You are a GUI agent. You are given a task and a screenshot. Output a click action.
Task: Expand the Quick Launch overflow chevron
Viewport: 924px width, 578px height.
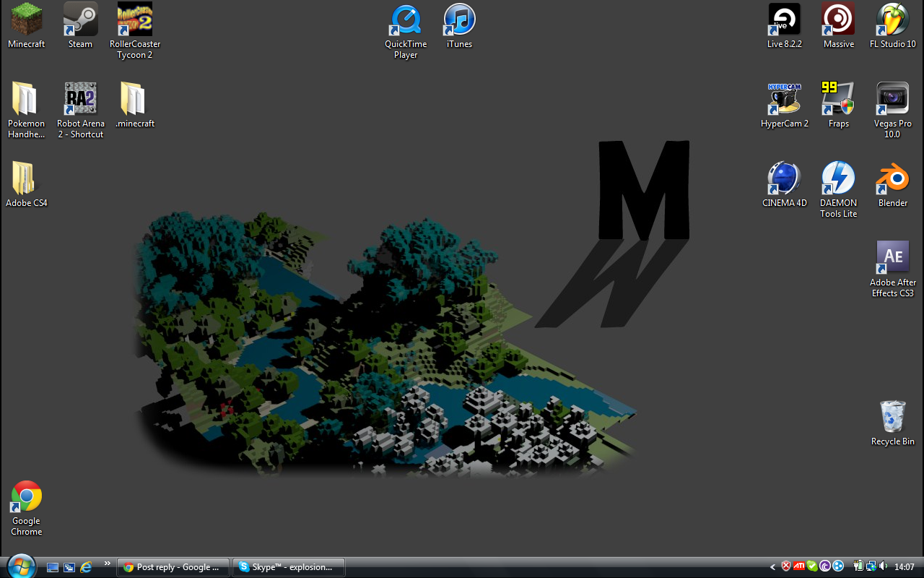tap(108, 564)
